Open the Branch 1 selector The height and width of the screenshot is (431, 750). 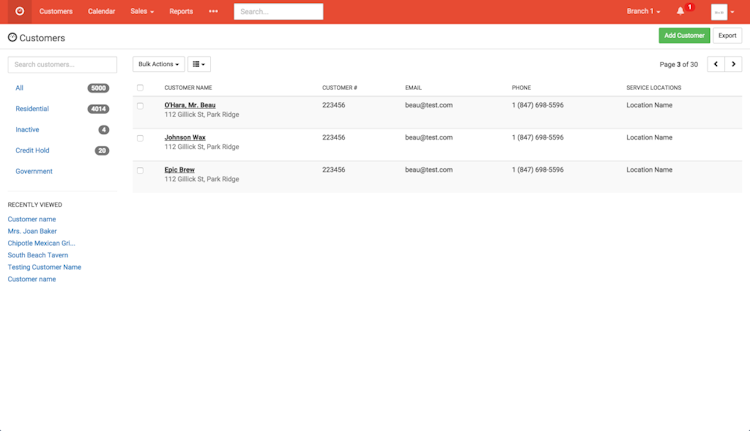[643, 11]
